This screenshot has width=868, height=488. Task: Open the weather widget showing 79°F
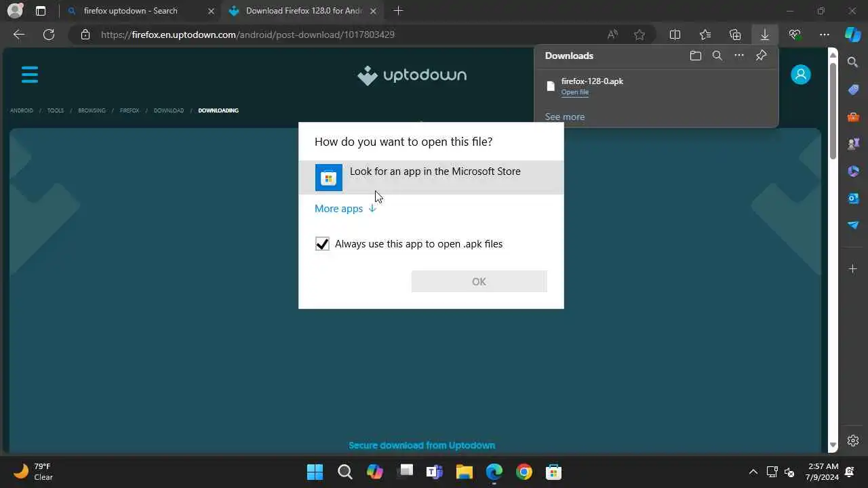34,472
